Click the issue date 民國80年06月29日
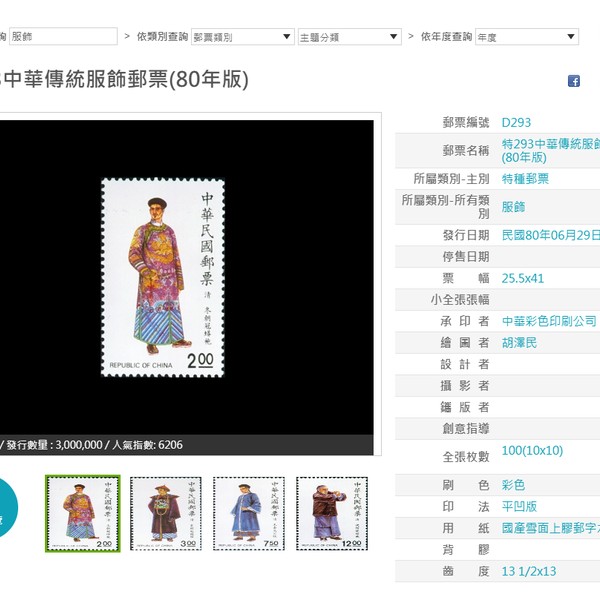Viewport: 600px width, 600px height. [x=551, y=235]
